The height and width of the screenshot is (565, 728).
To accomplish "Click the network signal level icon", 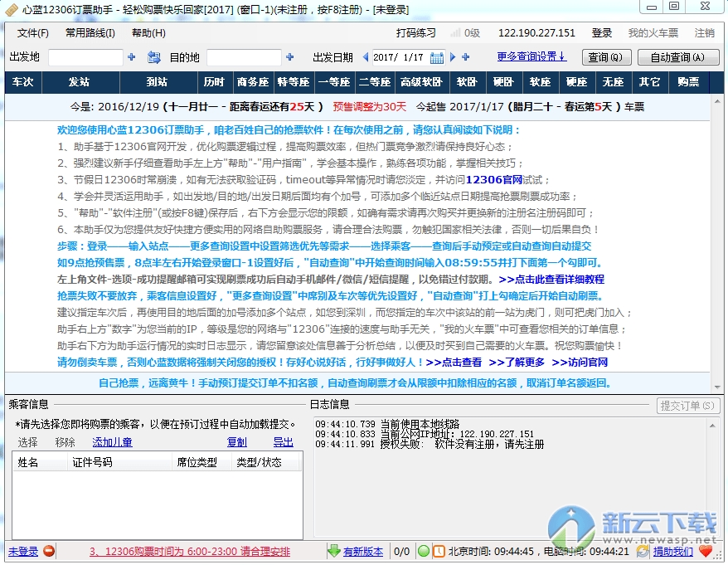I will [x=455, y=32].
